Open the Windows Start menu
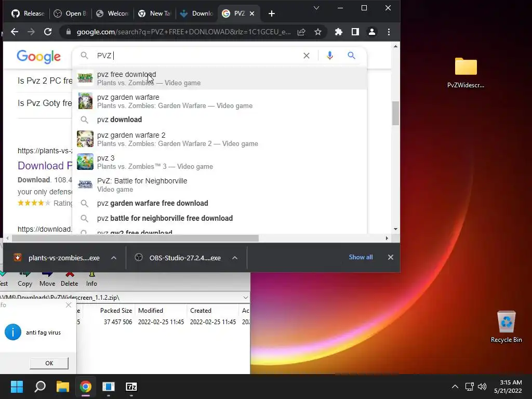This screenshot has width=532, height=399. click(x=17, y=387)
